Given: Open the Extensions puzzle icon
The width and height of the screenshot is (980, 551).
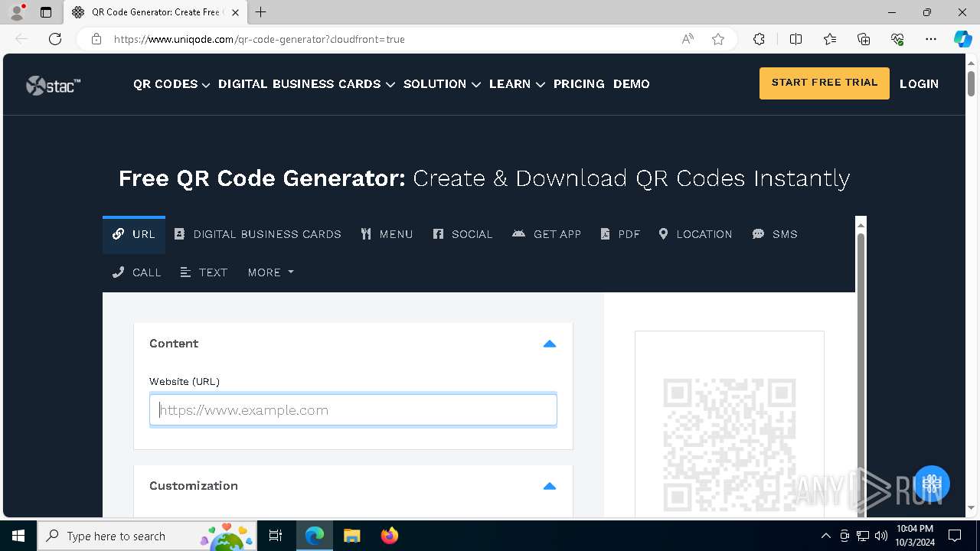Looking at the screenshot, I should pyautogui.click(x=759, y=39).
